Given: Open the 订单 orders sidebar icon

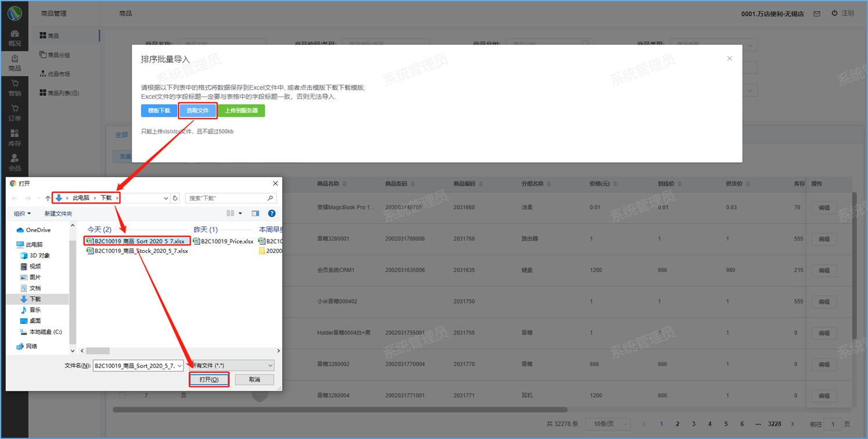Looking at the screenshot, I should (15, 113).
